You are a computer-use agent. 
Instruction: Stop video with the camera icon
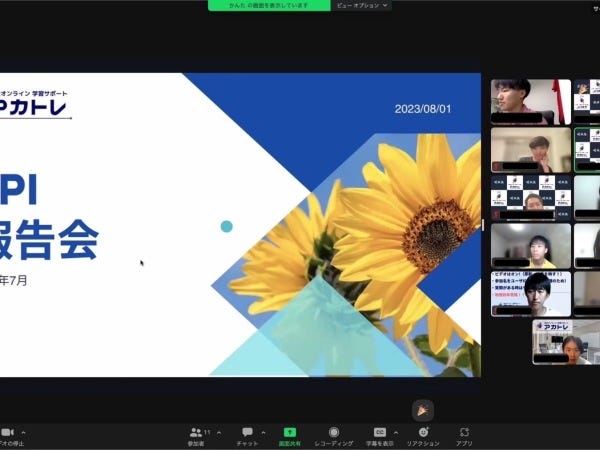[x=8, y=432]
